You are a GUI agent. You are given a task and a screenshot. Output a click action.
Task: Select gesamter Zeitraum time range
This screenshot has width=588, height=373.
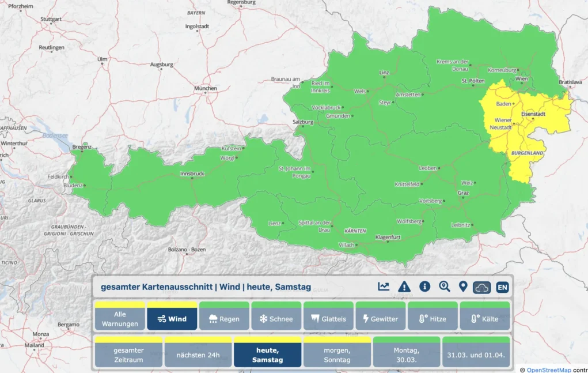(x=128, y=352)
